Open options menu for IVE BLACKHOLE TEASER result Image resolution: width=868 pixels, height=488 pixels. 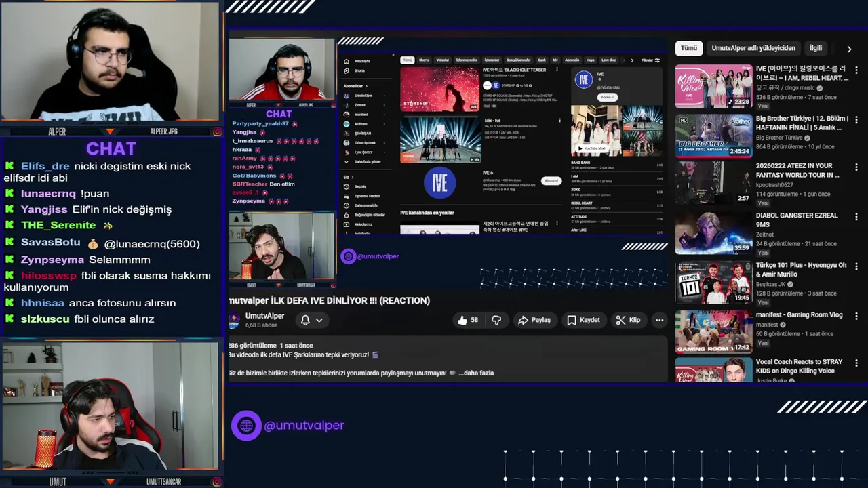[557, 69]
